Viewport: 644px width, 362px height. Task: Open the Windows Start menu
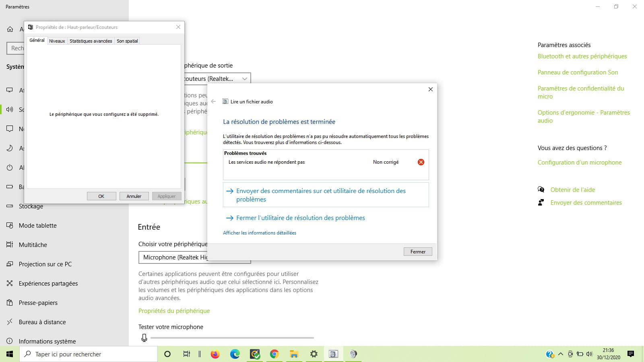pyautogui.click(x=10, y=354)
